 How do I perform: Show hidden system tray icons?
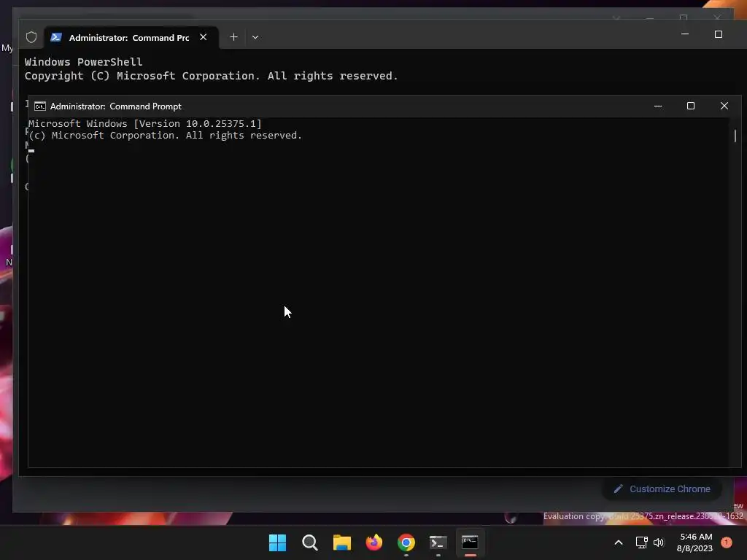point(619,542)
